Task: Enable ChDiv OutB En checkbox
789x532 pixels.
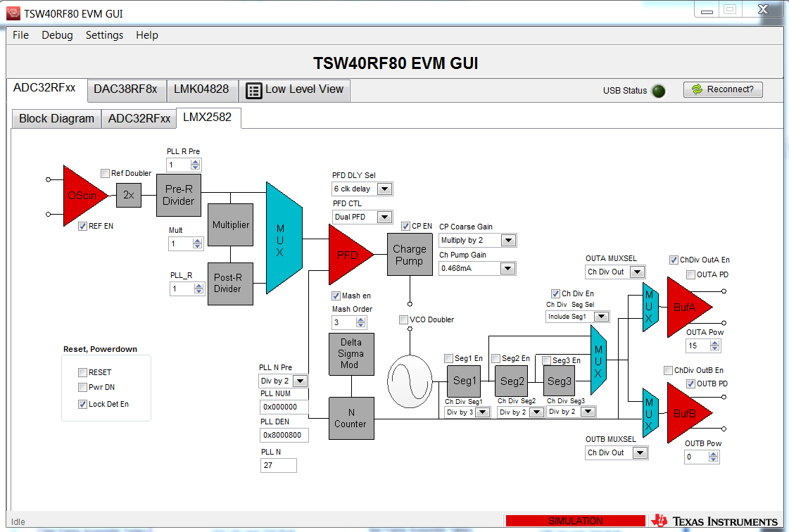Action: [668, 370]
